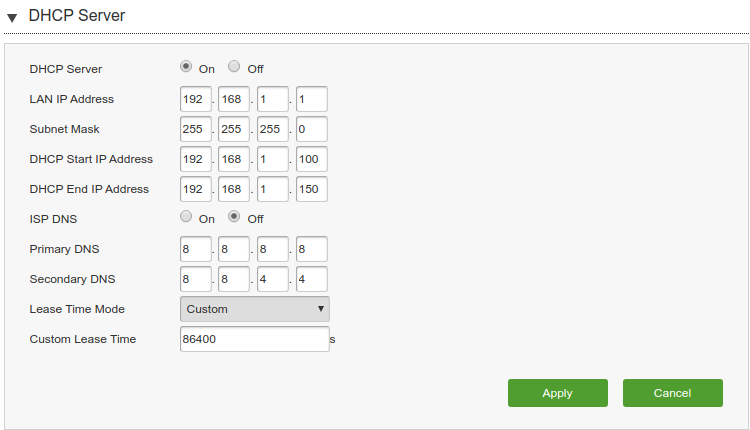Click the DHCP Server section heading
750x430 pixels.
[77, 15]
